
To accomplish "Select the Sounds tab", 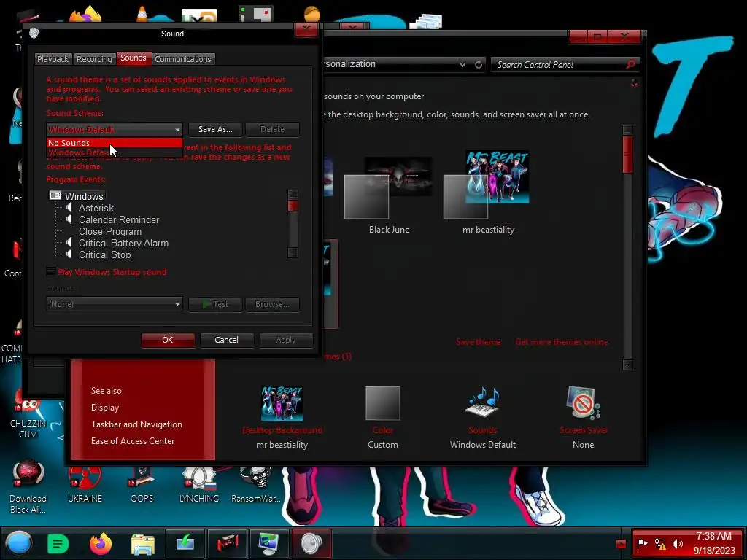I will click(x=133, y=58).
